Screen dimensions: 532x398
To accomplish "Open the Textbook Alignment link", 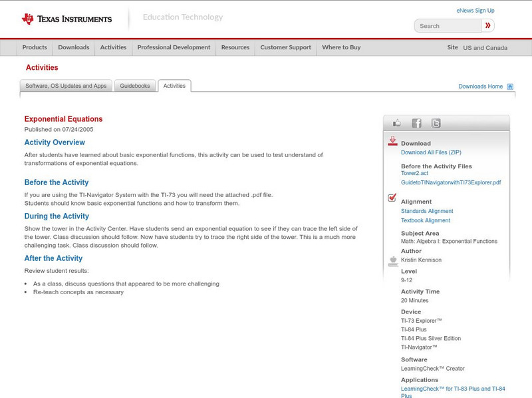I will click(x=426, y=220).
